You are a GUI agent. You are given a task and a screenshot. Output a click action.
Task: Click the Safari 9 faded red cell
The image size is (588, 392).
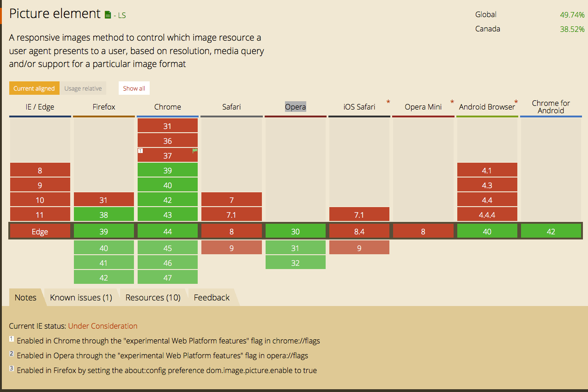[231, 248]
